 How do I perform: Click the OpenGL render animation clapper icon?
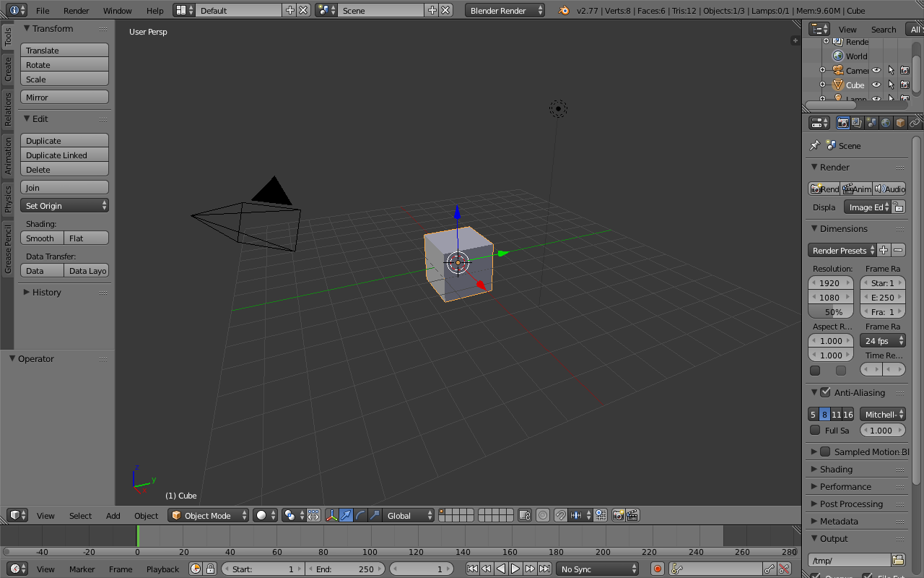click(632, 515)
